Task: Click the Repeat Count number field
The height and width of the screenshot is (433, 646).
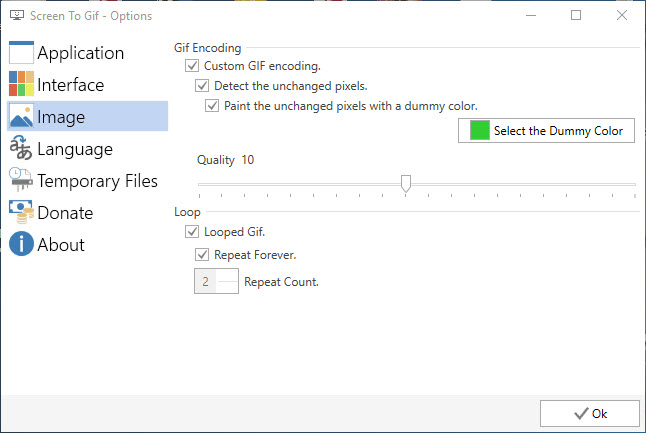Action: pyautogui.click(x=216, y=281)
